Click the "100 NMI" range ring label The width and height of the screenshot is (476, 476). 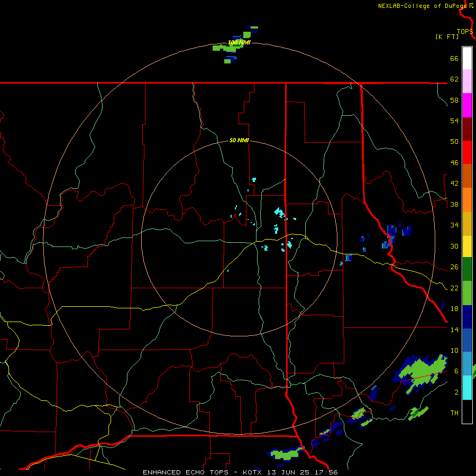tap(239, 42)
